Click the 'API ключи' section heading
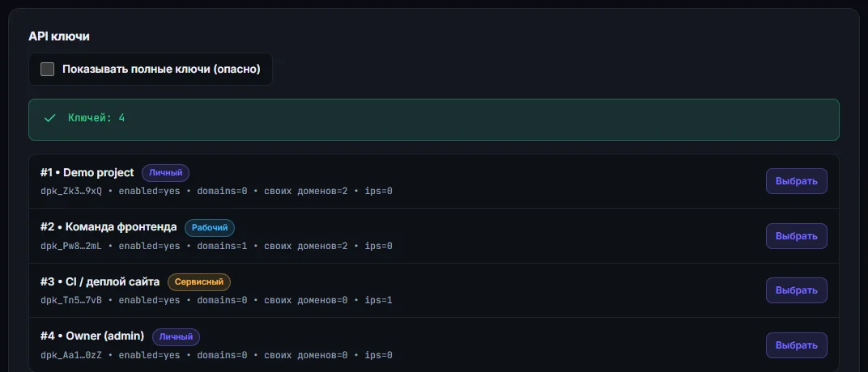Image resolution: width=868 pixels, height=372 pixels. point(58,36)
